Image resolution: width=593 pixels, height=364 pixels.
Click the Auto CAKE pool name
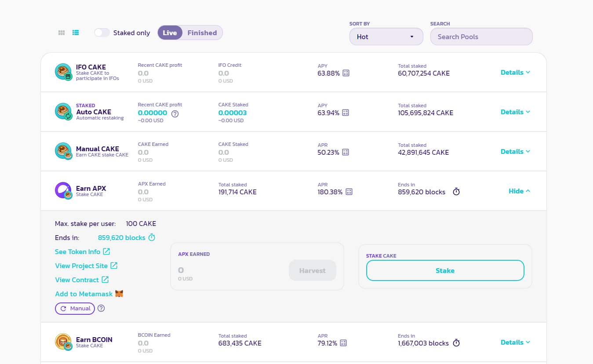[94, 112]
